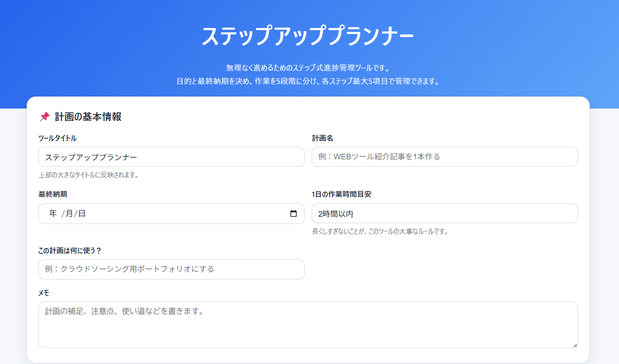Click the ツールタイトル input field

pyautogui.click(x=172, y=157)
